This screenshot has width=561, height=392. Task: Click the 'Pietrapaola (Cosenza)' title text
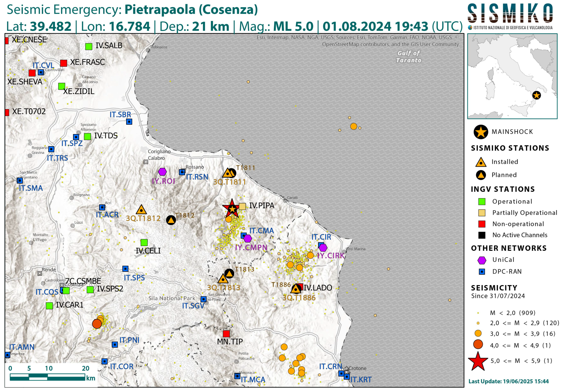click(191, 10)
